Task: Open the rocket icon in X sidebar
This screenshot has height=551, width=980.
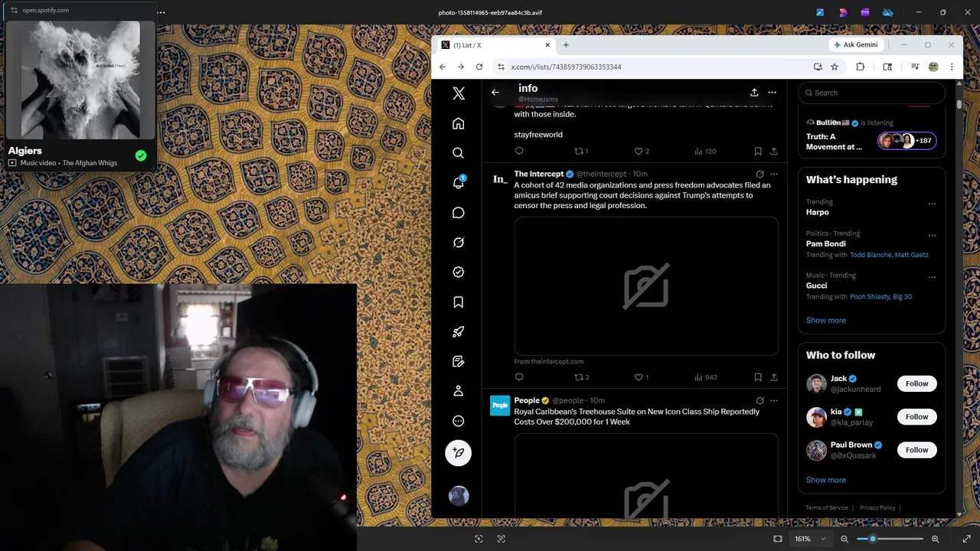Action: [459, 332]
